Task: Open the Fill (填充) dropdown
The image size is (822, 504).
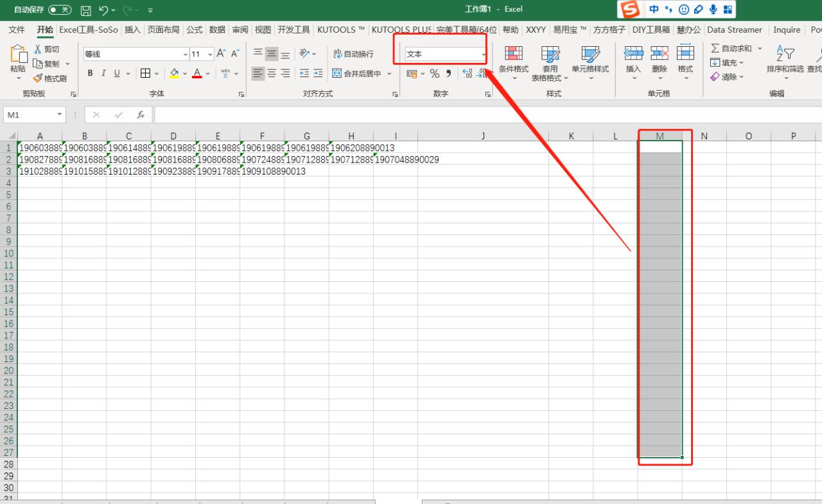Action: [x=727, y=62]
